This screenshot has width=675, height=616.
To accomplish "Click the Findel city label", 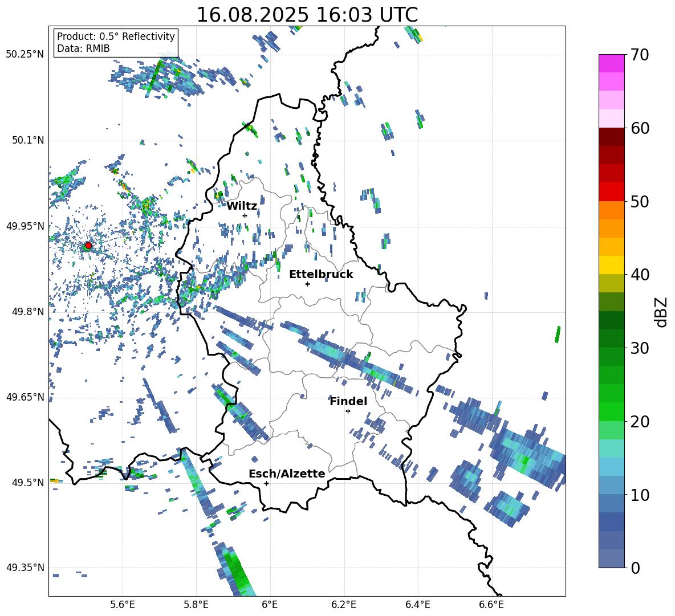I will click(348, 401).
